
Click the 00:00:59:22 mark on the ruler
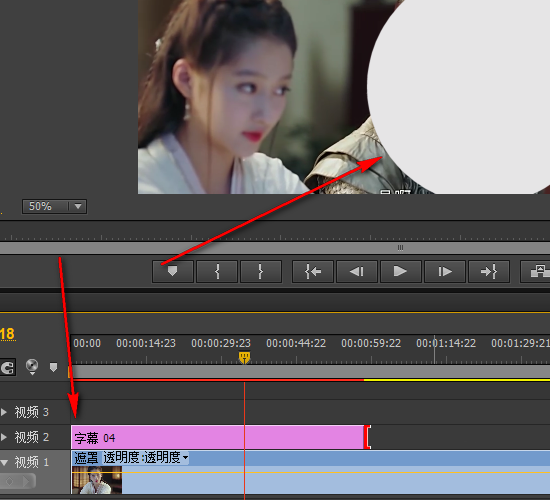coord(371,343)
